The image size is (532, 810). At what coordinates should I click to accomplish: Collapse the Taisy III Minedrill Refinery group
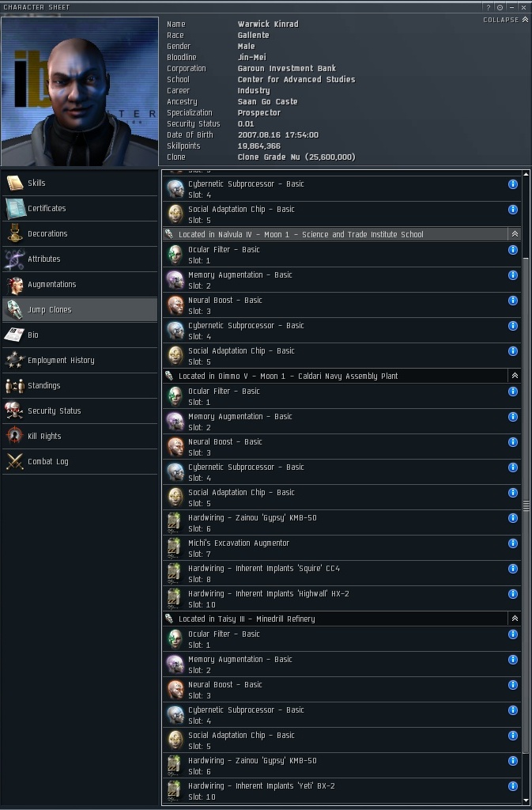(515, 619)
